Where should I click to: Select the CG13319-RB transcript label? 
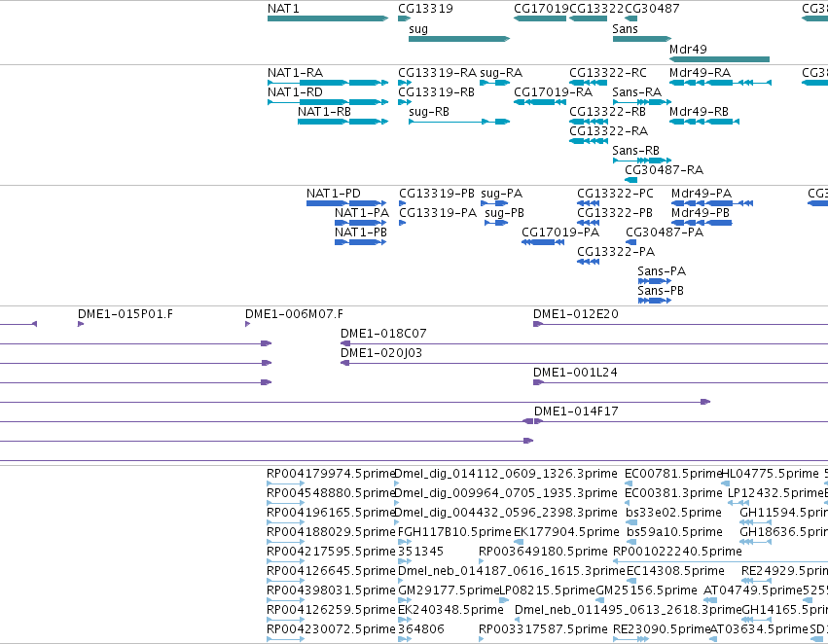point(437,92)
